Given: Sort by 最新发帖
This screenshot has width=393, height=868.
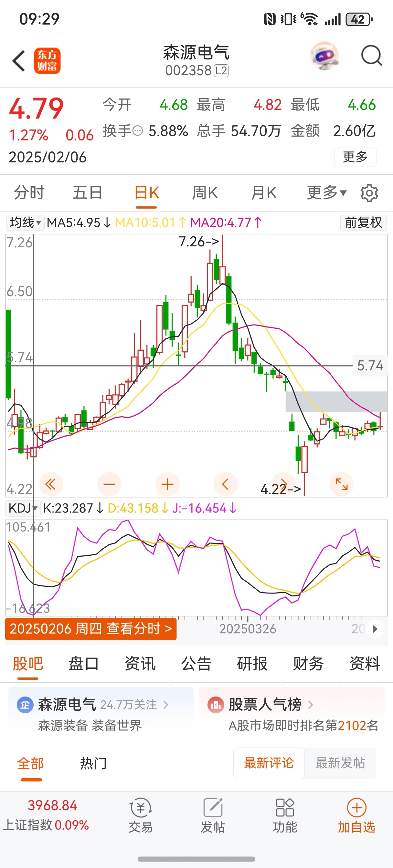Looking at the screenshot, I should 340,763.
